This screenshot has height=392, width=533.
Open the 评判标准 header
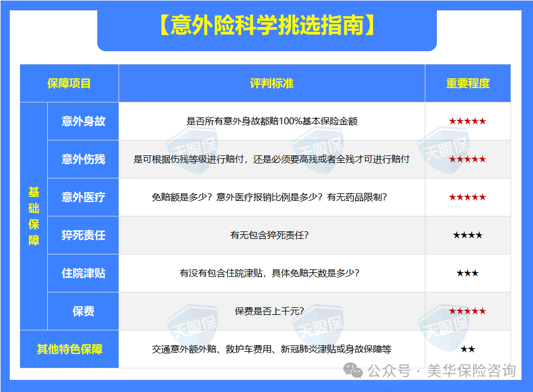(272, 82)
